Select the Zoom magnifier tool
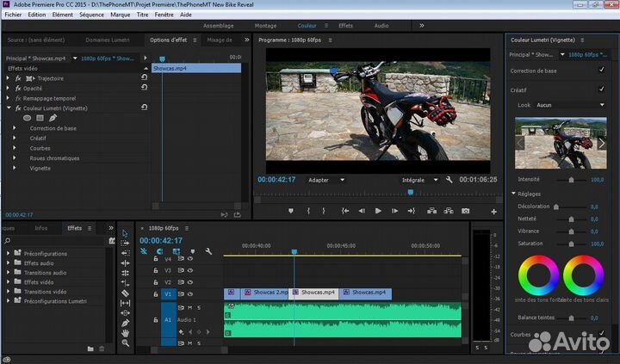This screenshot has height=364, width=620. pyautogui.click(x=125, y=342)
